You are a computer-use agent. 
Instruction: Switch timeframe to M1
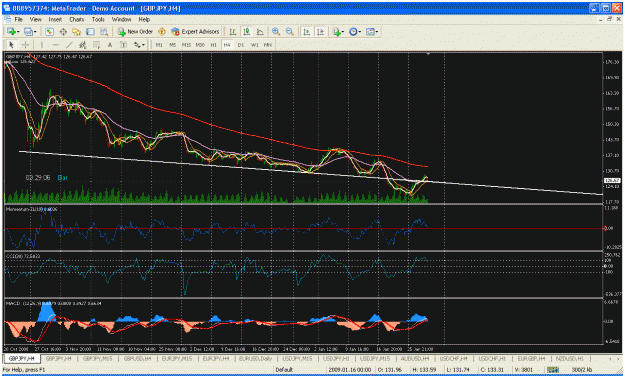(159, 45)
